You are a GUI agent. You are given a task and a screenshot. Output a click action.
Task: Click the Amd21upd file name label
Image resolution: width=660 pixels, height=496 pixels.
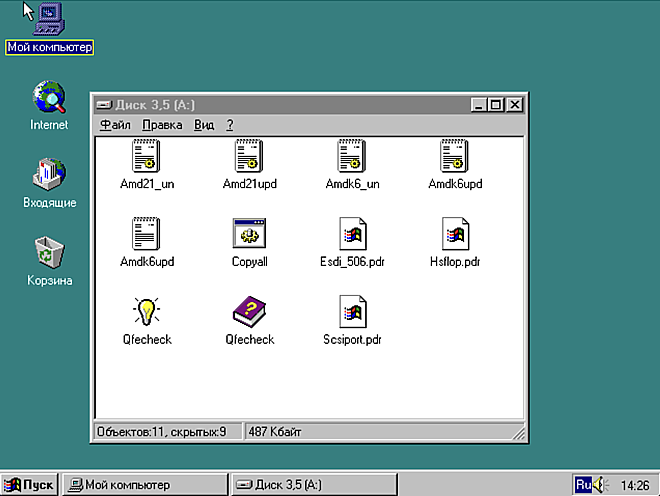(x=250, y=184)
